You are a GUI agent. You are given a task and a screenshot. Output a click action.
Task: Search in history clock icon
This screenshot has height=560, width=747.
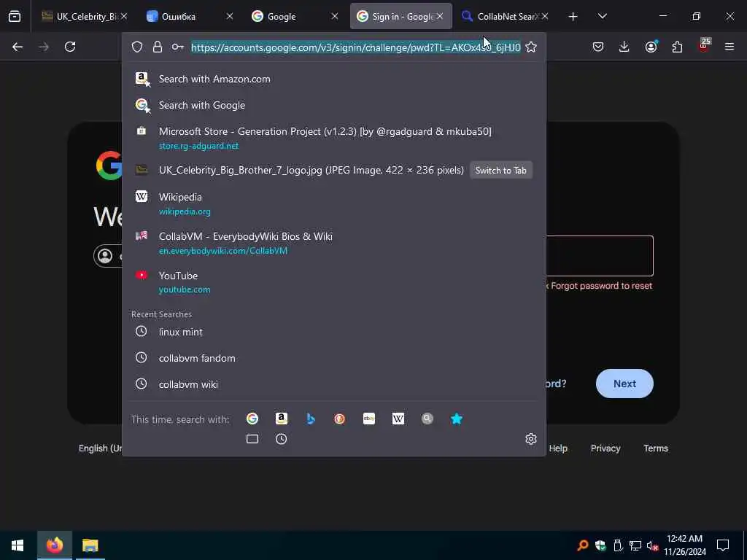(x=281, y=439)
